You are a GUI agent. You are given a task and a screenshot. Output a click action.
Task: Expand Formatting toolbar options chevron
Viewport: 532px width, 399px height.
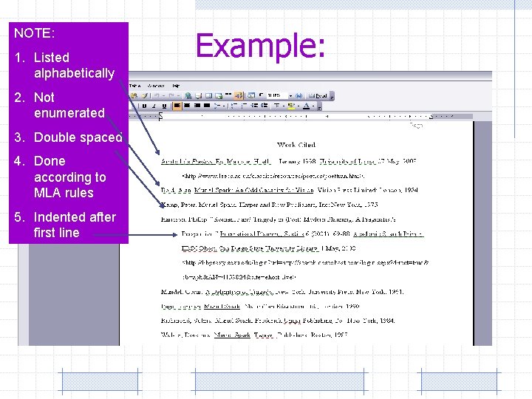pos(319,107)
